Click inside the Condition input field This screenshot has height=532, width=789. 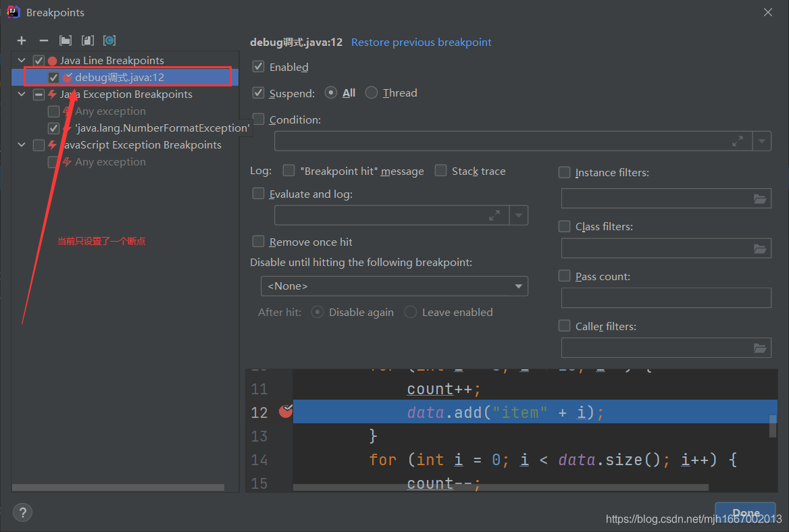(513, 141)
